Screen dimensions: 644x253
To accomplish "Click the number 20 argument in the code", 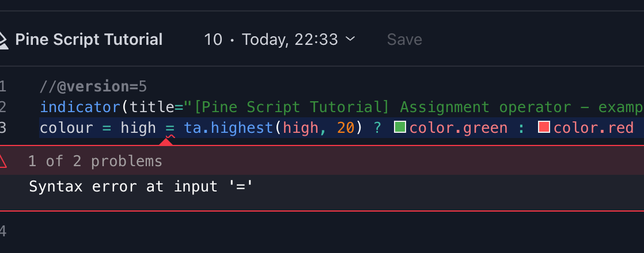I will coord(346,128).
